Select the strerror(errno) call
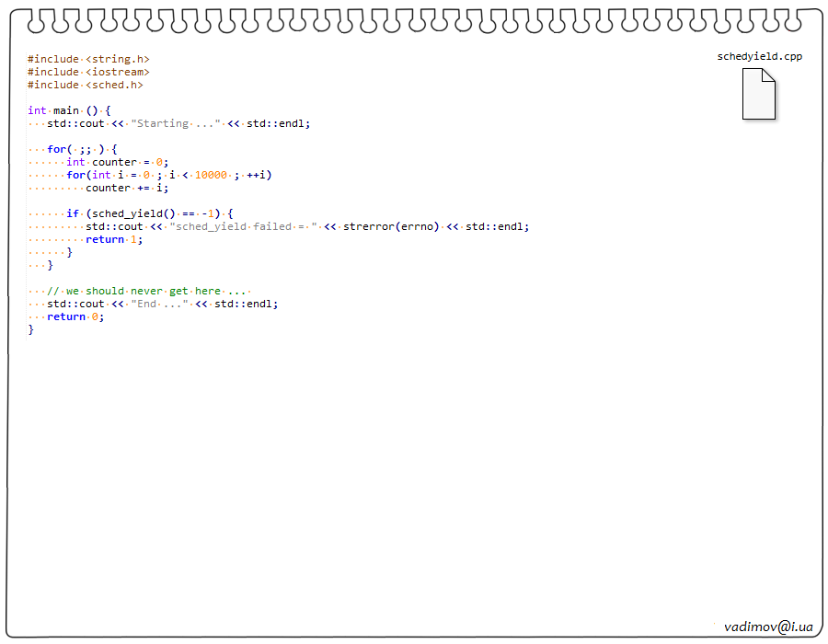 (391, 226)
